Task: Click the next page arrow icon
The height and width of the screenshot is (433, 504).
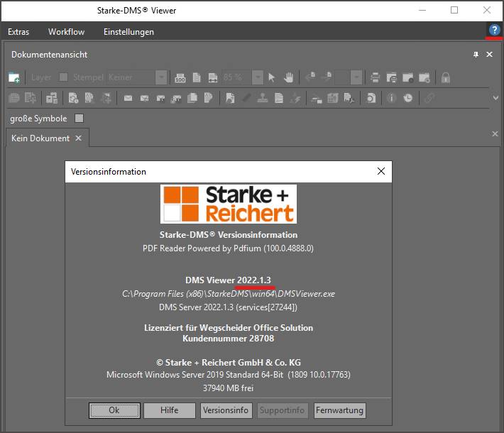Action: tap(327, 77)
